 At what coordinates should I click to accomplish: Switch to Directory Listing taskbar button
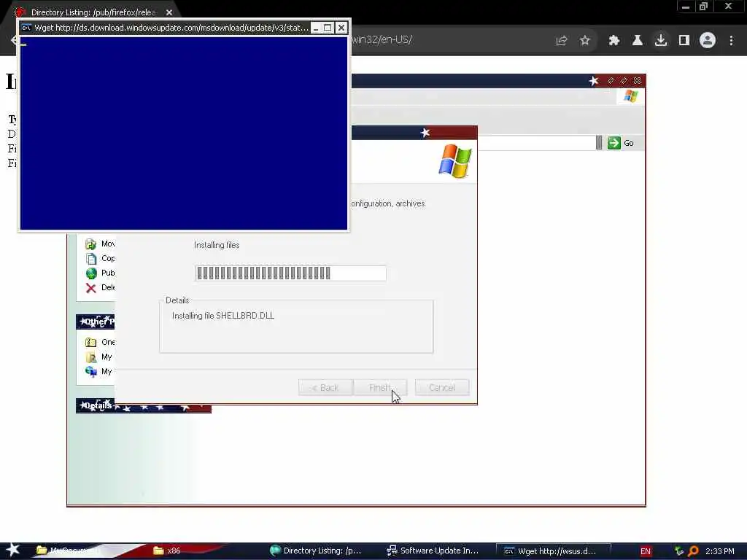point(315,551)
